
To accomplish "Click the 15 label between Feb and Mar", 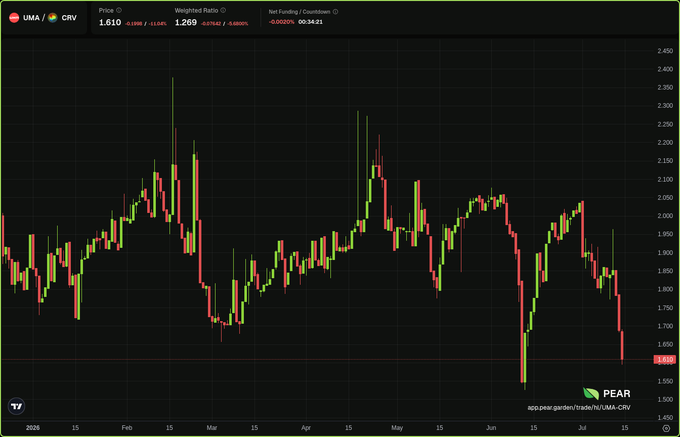I will tap(169, 428).
